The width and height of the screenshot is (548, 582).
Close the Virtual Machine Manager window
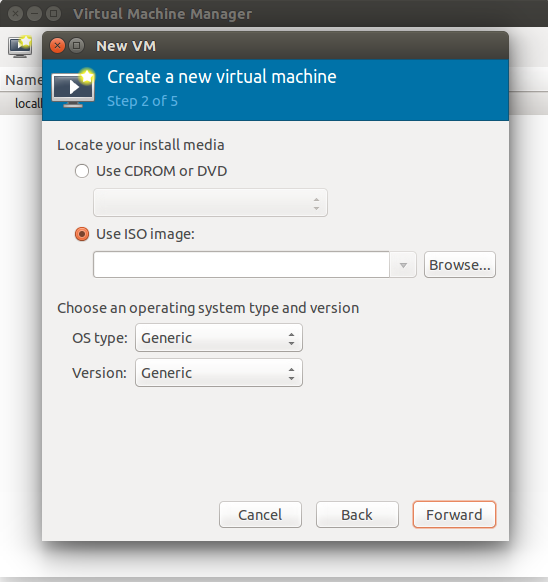point(15,14)
